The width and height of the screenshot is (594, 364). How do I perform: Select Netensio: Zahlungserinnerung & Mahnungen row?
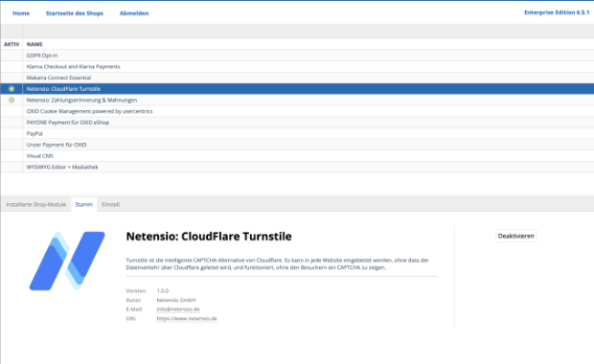pos(297,100)
